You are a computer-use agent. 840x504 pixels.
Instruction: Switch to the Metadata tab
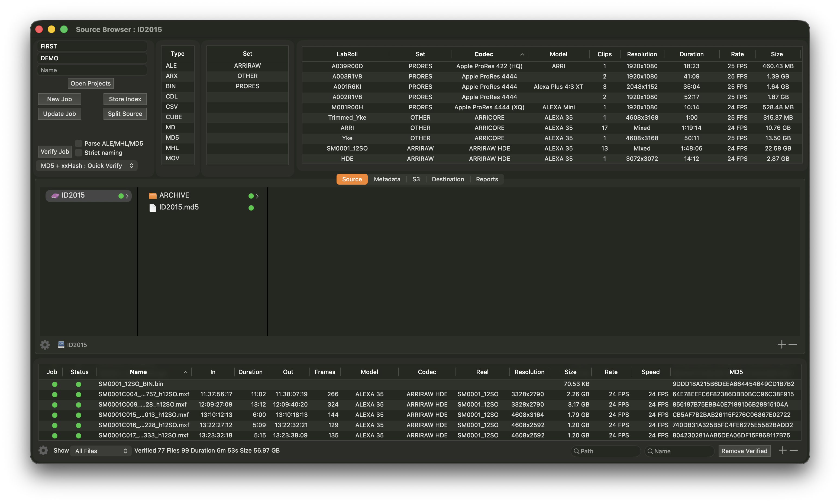[x=387, y=179]
